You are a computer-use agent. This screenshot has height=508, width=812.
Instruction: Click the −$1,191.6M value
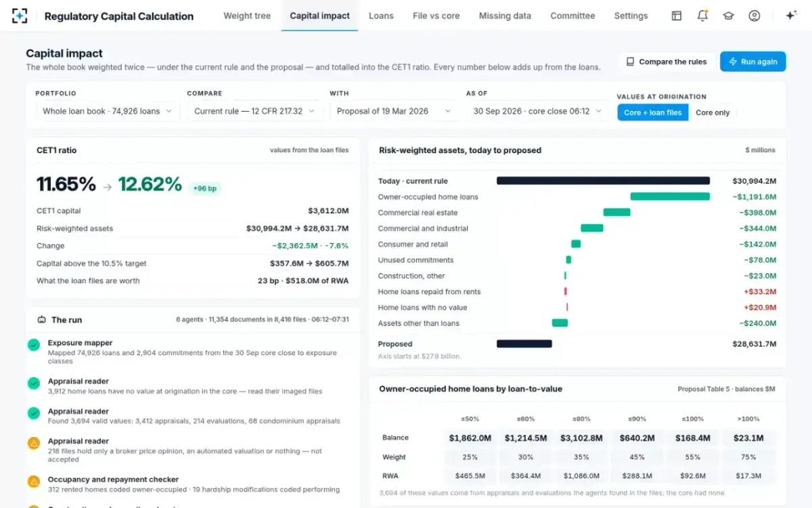754,197
